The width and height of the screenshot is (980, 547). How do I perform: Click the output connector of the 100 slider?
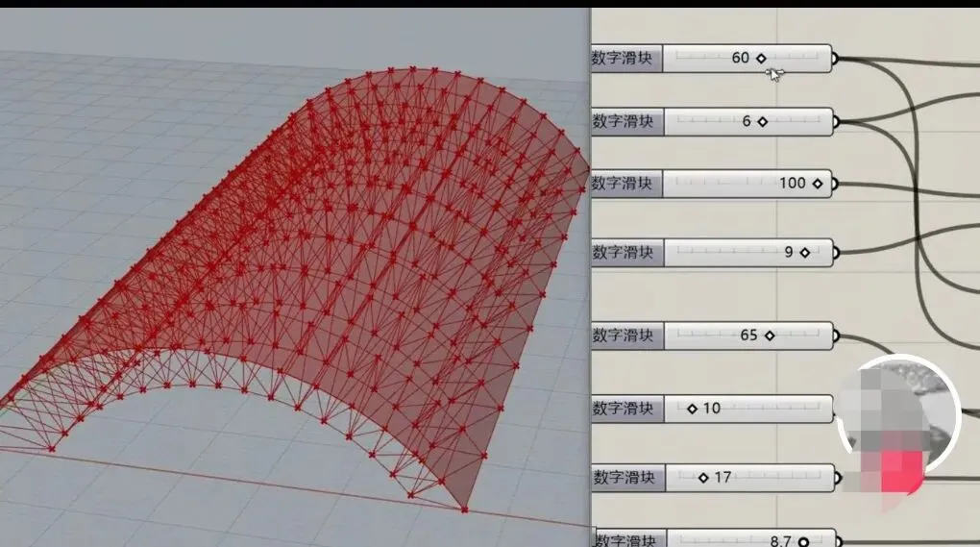[835, 184]
